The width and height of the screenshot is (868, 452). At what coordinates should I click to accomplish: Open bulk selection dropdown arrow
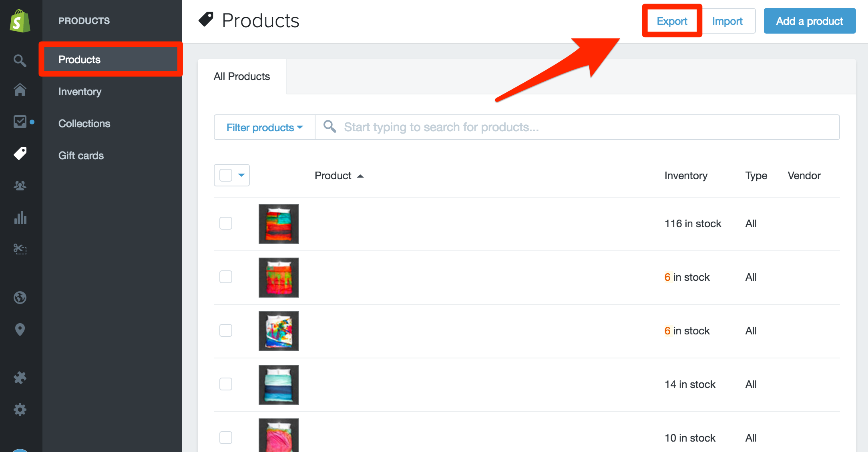pos(241,175)
